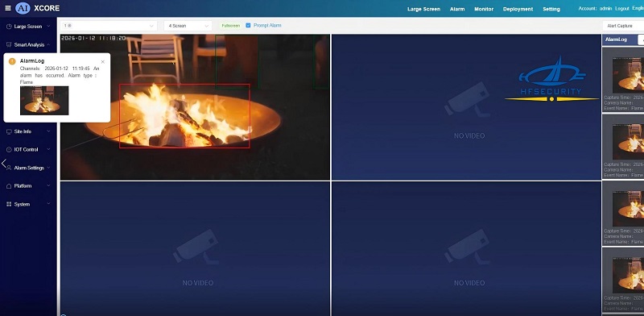Open the Setting top navigation item

551,9
